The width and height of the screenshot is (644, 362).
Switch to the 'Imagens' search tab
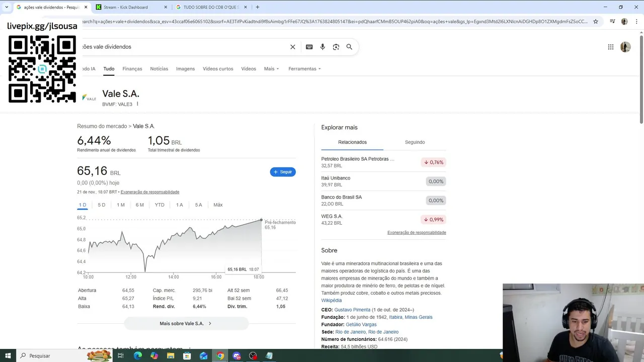click(x=185, y=69)
